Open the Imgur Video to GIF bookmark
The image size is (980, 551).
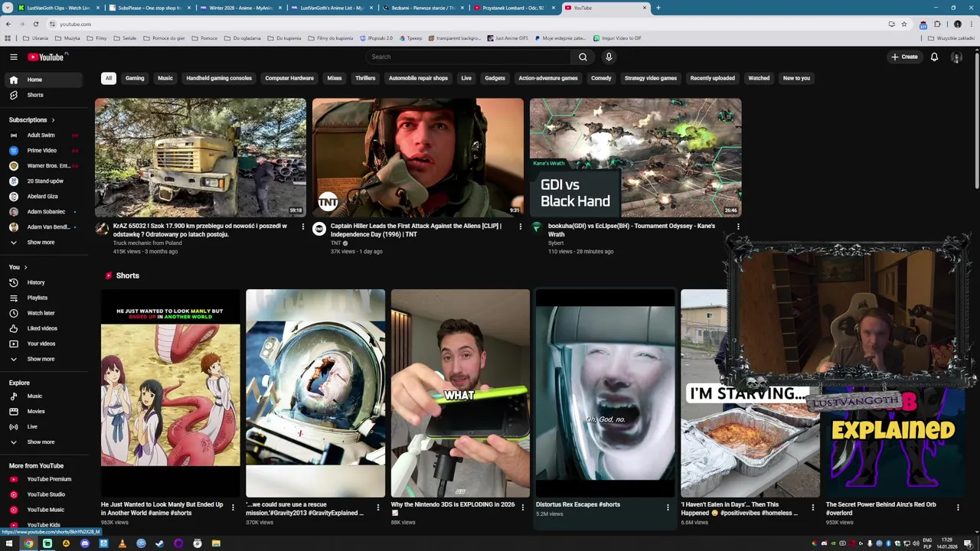coord(617,38)
